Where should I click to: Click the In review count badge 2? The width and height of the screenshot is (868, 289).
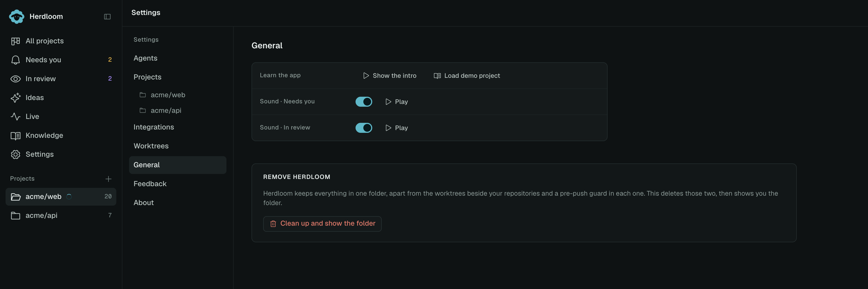110,79
